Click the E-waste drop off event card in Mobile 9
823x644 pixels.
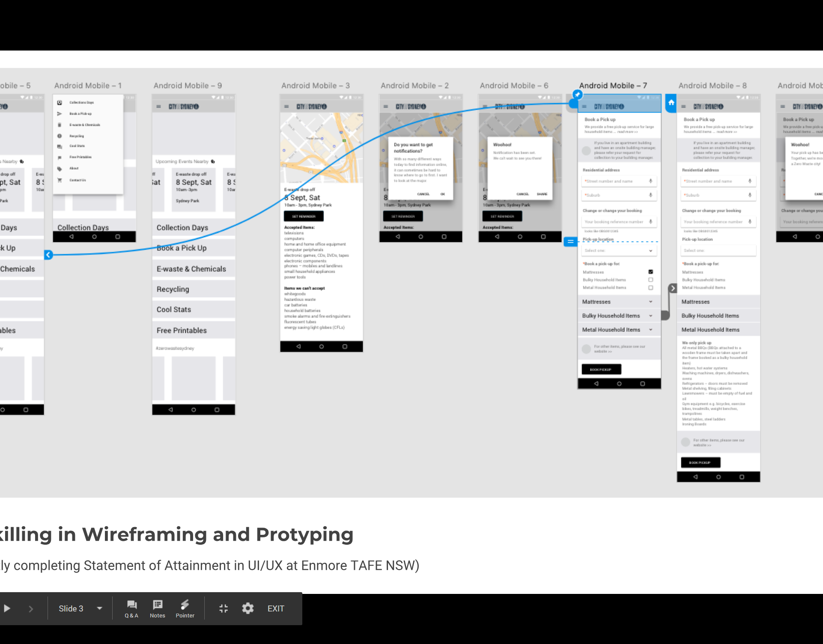pyautogui.click(x=194, y=190)
